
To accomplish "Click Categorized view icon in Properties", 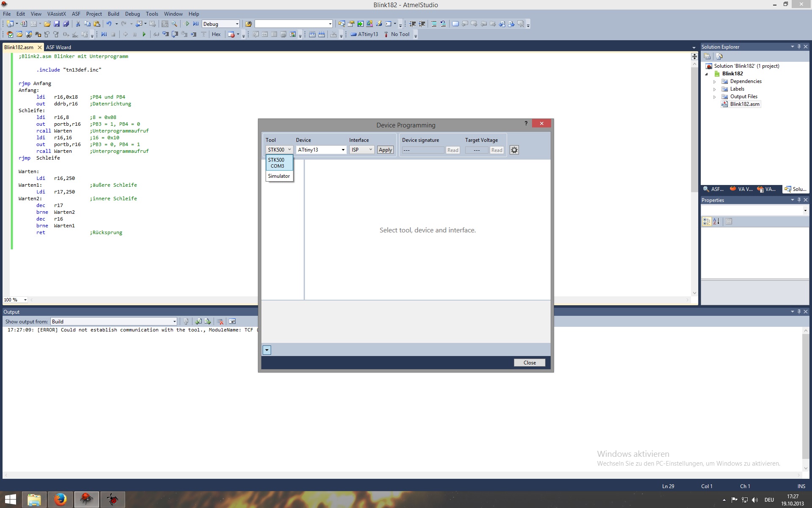I will pos(707,221).
